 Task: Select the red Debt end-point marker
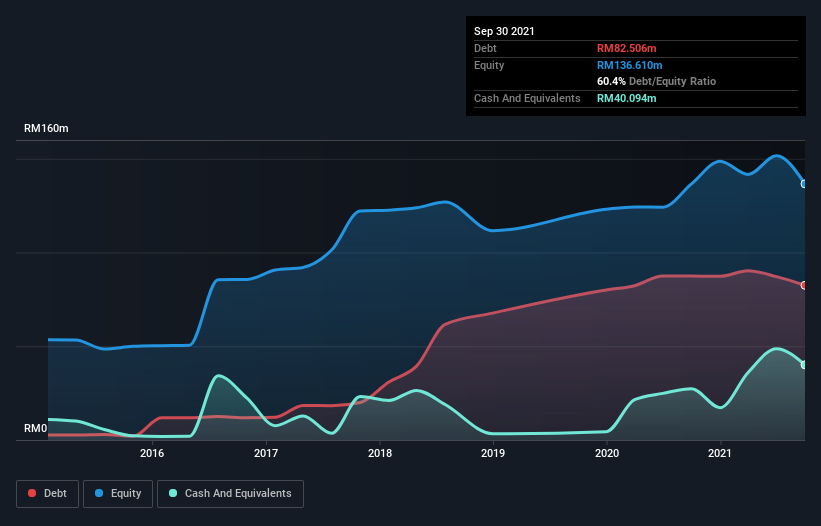pos(804,285)
